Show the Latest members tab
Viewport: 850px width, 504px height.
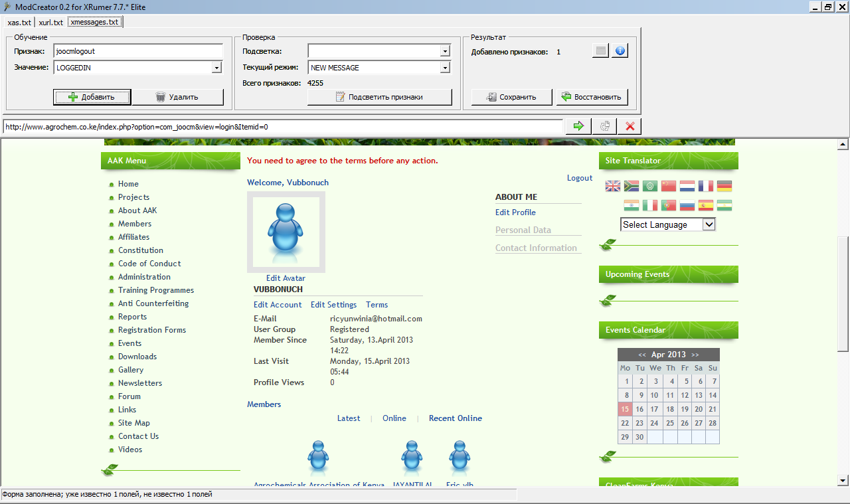pyautogui.click(x=349, y=418)
